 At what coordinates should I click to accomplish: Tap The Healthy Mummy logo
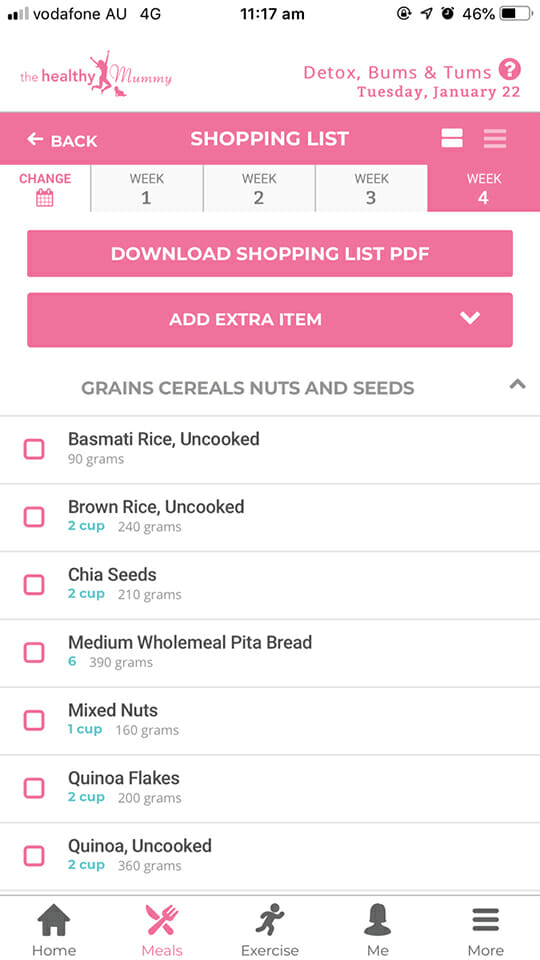96,75
